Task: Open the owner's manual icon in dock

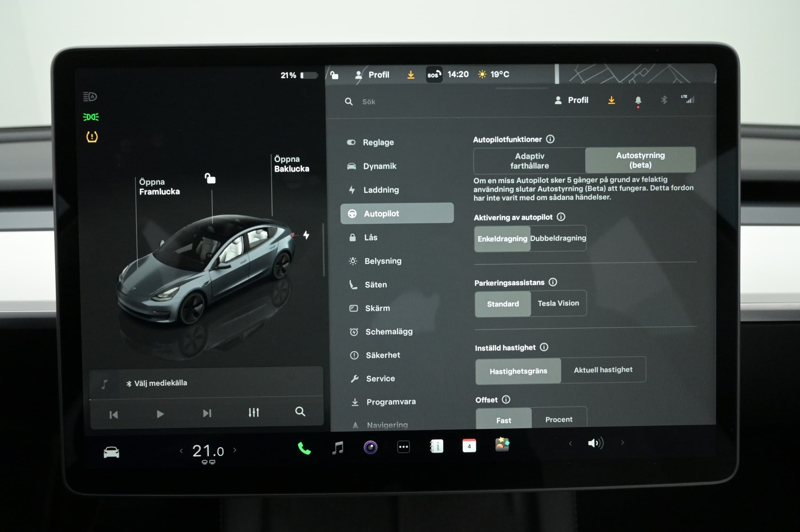Action: coord(436,446)
